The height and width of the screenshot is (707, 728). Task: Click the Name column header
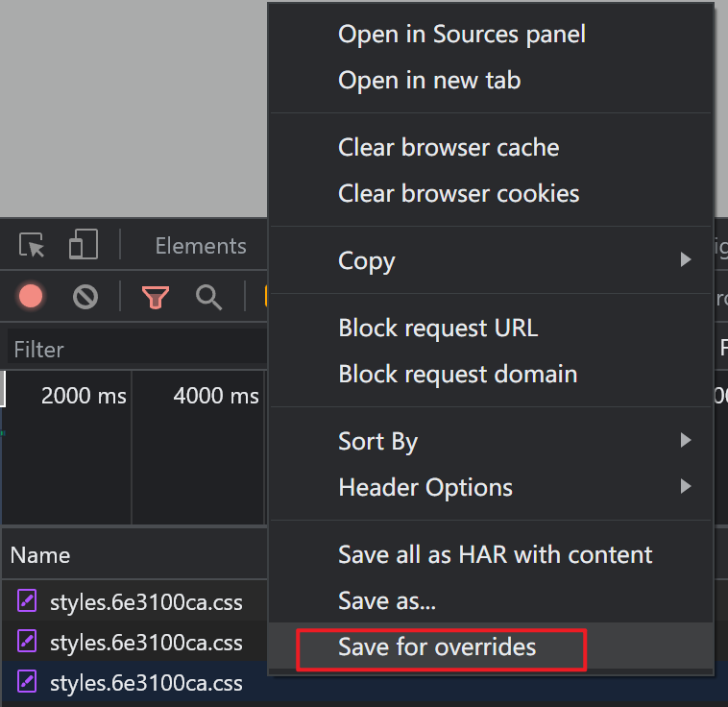(x=40, y=555)
